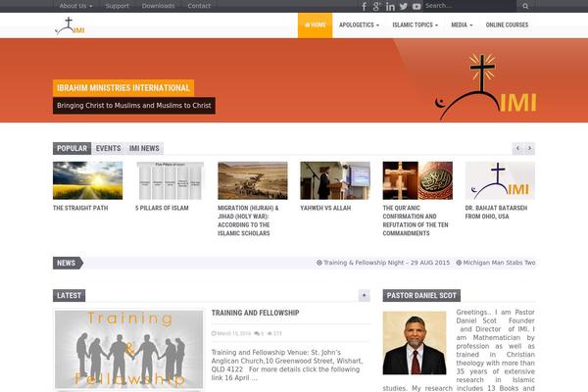The height and width of the screenshot is (392, 588).
Task: Expand the About Us dropdown
Action: (x=75, y=6)
